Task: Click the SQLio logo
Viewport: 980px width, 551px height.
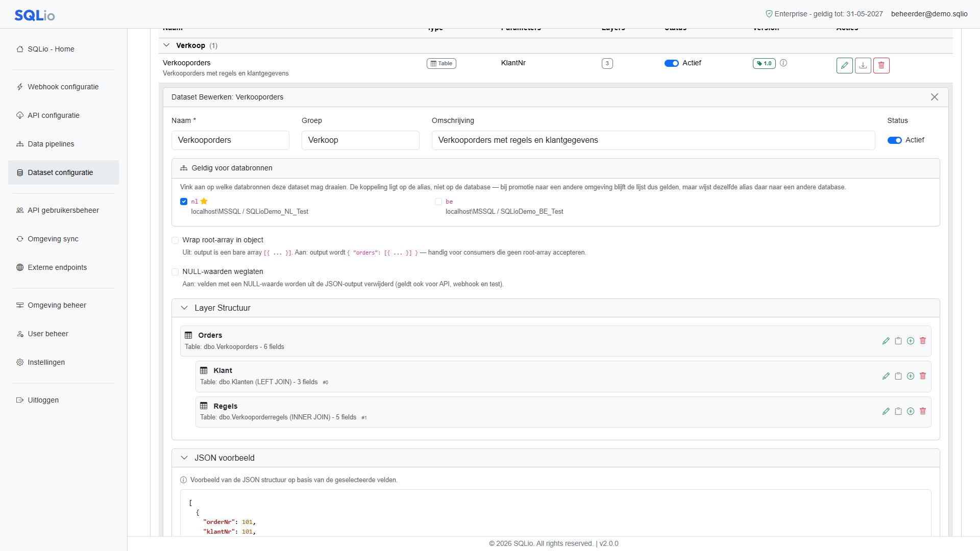Action: point(34,15)
